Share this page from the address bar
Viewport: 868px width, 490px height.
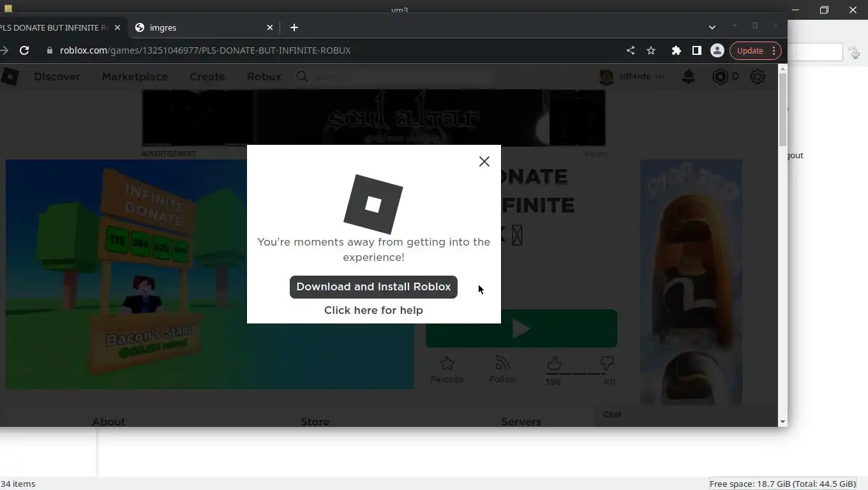pos(631,50)
